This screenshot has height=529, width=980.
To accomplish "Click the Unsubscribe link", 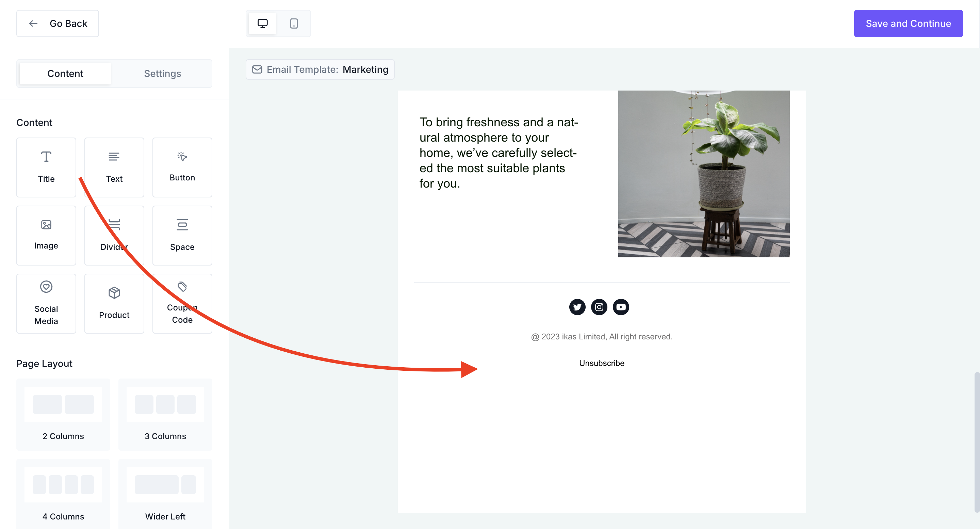I will [x=602, y=363].
